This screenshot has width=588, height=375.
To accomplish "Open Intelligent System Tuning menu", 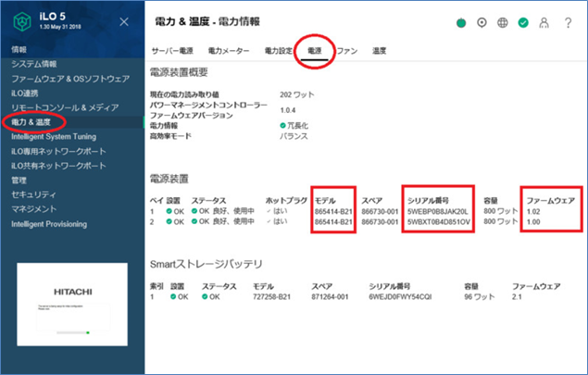I will (54, 136).
